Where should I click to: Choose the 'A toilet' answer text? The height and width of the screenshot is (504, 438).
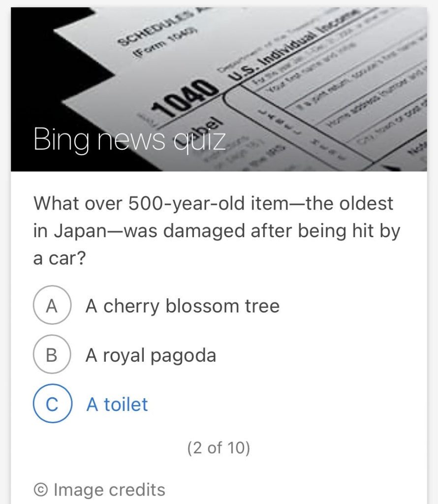117,405
